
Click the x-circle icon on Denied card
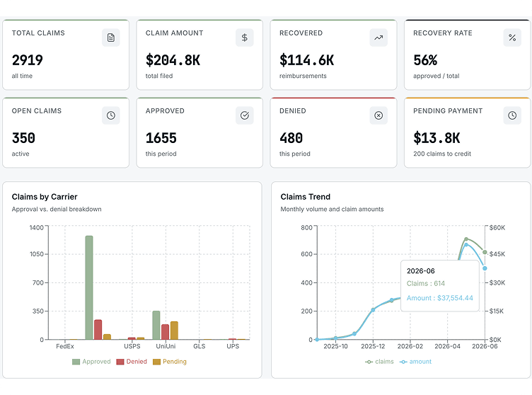click(x=378, y=115)
